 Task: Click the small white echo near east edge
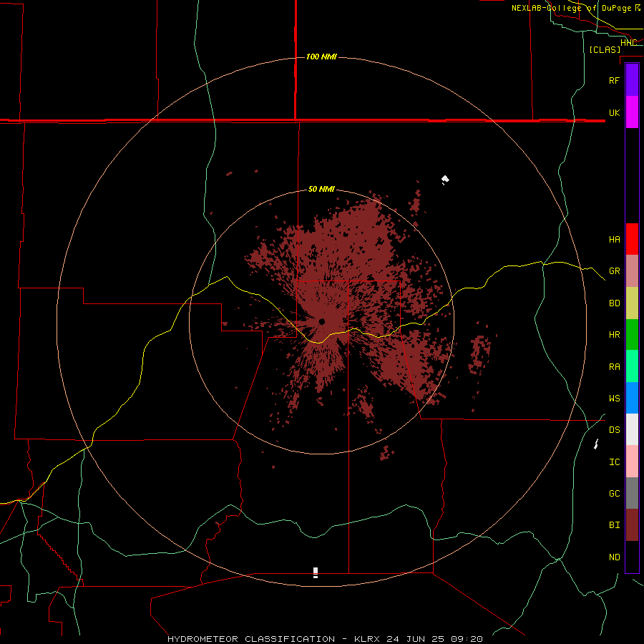[x=596, y=444]
